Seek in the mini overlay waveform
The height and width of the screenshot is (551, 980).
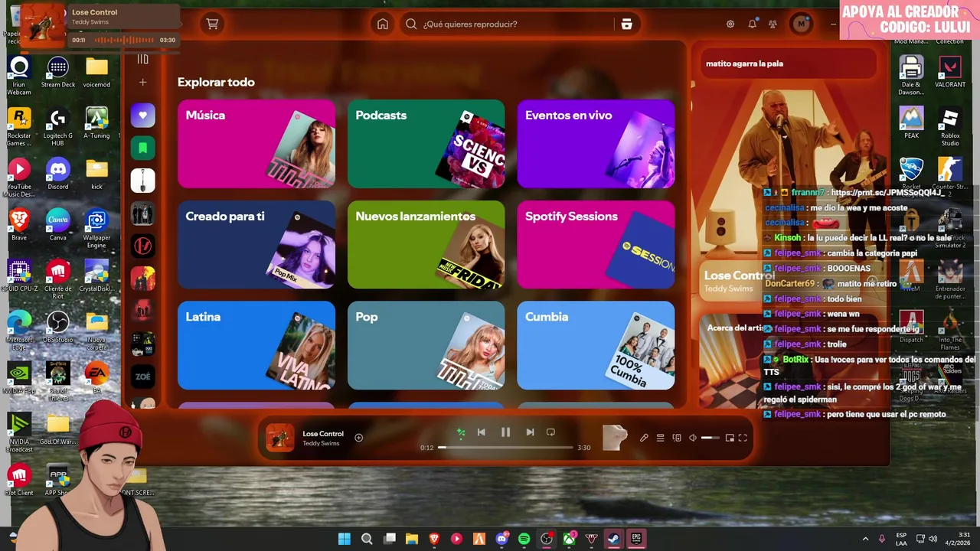123,40
